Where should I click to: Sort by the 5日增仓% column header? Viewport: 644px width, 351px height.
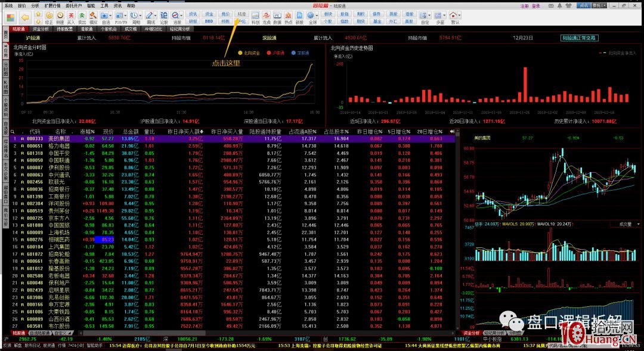[399, 132]
